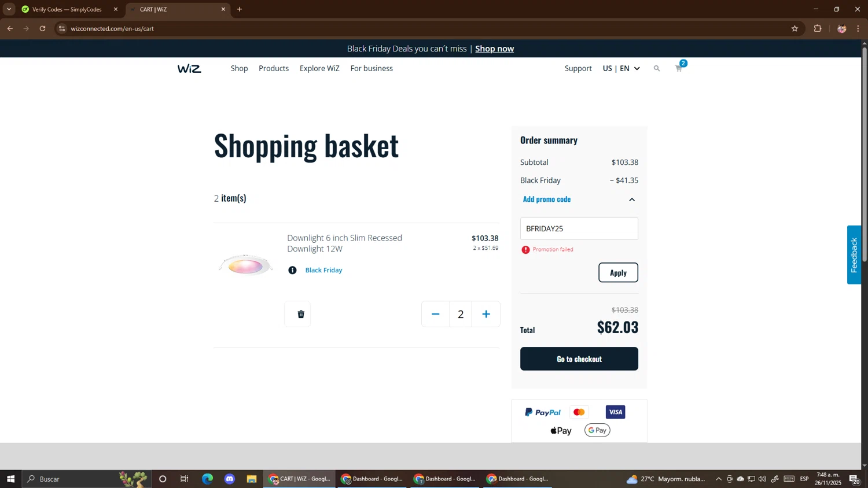Click the page vertical scrollbar
The height and width of the screenshot is (488, 868).
[865, 154]
